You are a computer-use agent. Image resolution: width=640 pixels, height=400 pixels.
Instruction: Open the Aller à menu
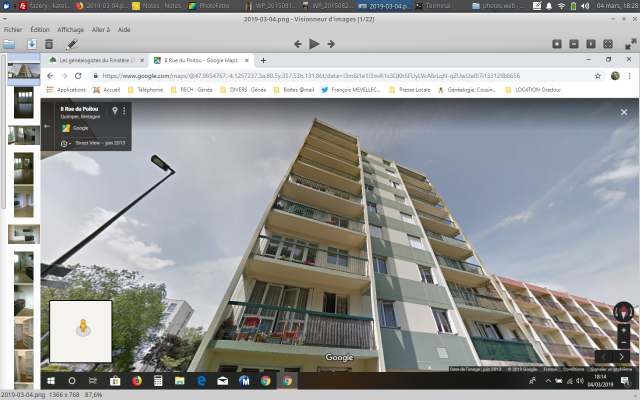pos(101,29)
